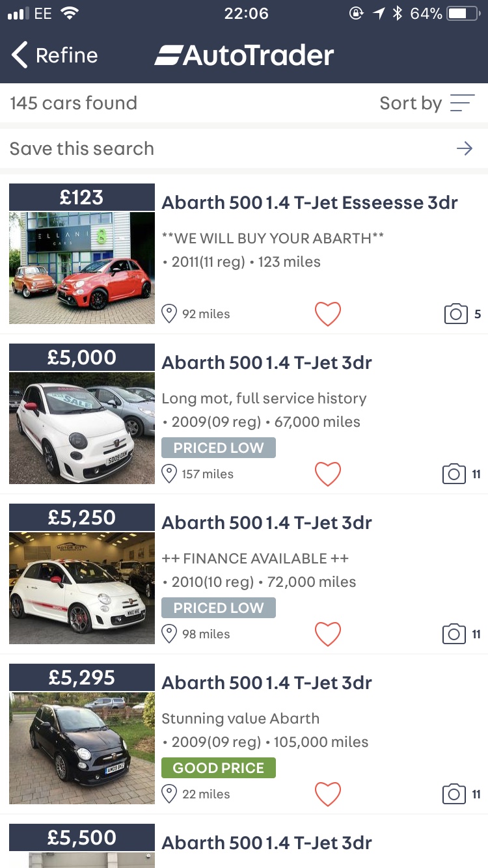Open the £5,500 Abarth 500 listing title
The image size is (488, 868).
click(x=267, y=843)
